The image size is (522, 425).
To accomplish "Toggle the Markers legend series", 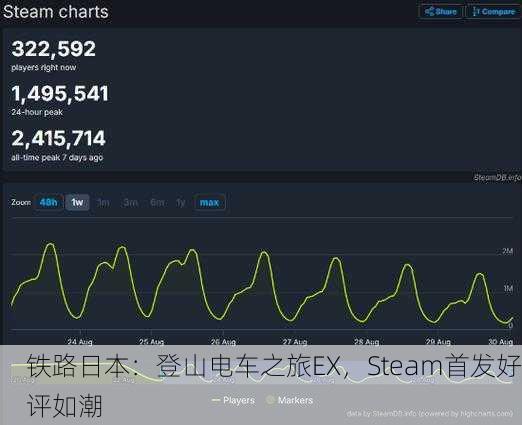I will [290, 400].
